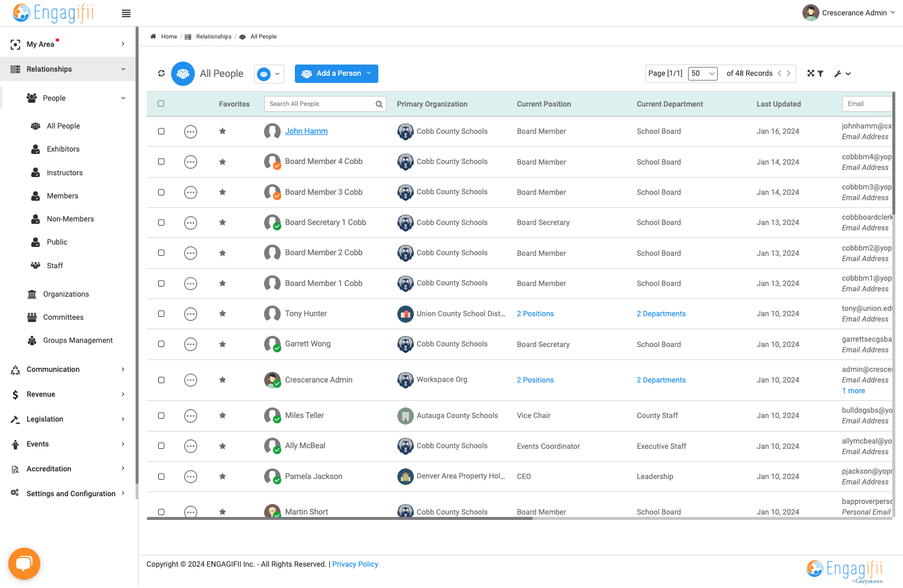
Task: Expand the Revenue sidebar section
Action: [68, 394]
